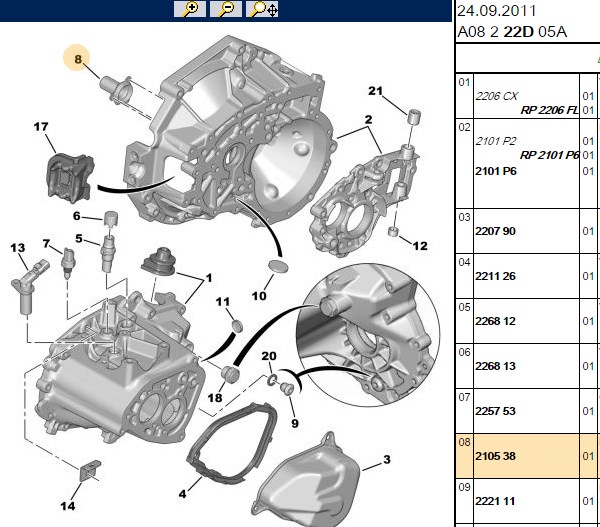Select highlighted callout number 8
This screenshot has height=527, width=600.
(78, 59)
